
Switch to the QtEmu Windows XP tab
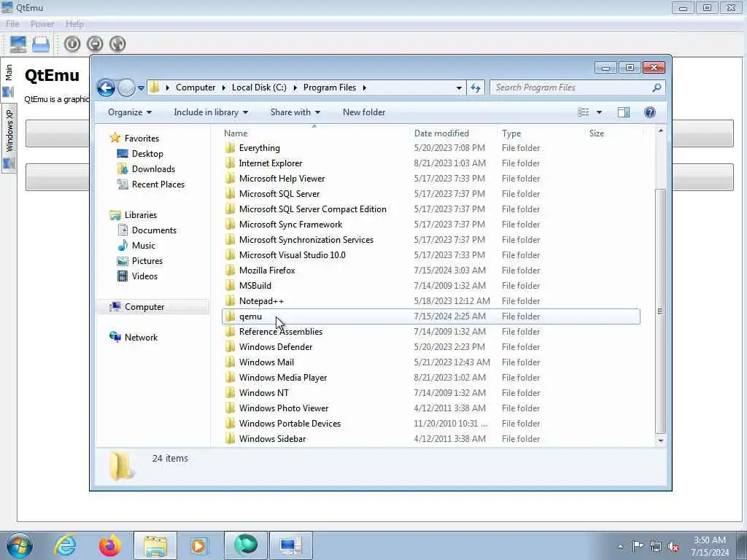coord(9,138)
